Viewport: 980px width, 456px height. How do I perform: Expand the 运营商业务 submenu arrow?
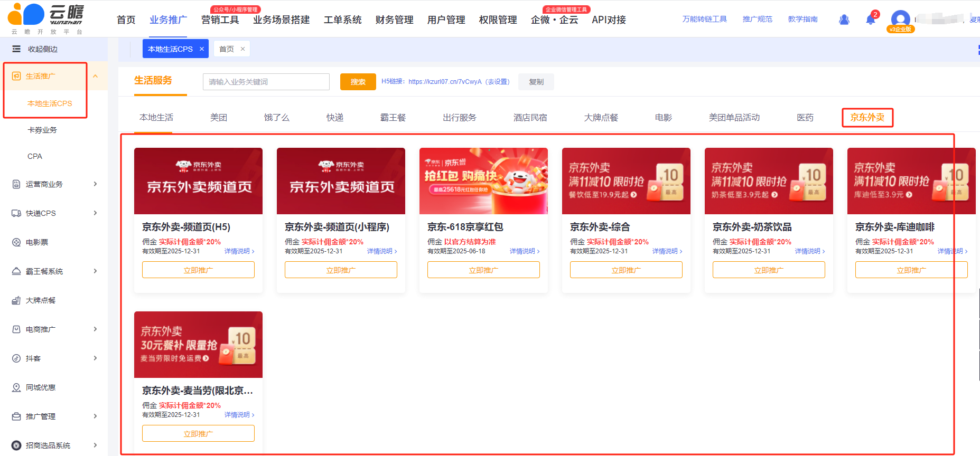pos(96,184)
